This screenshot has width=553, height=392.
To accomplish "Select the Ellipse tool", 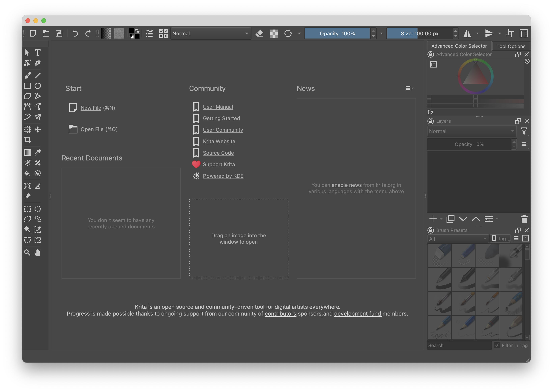I will pyautogui.click(x=38, y=86).
